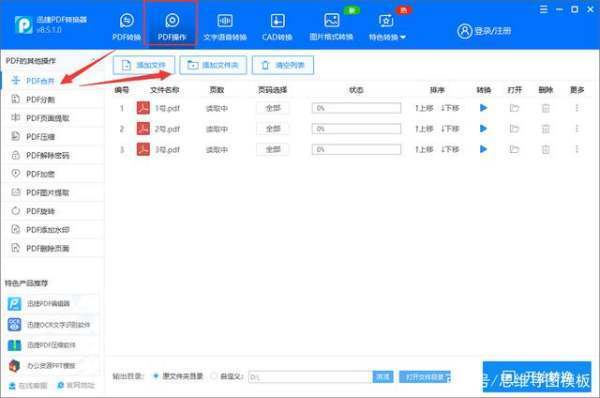Click the output path field D:\
Screen dimensions: 600x398
(x=310, y=377)
